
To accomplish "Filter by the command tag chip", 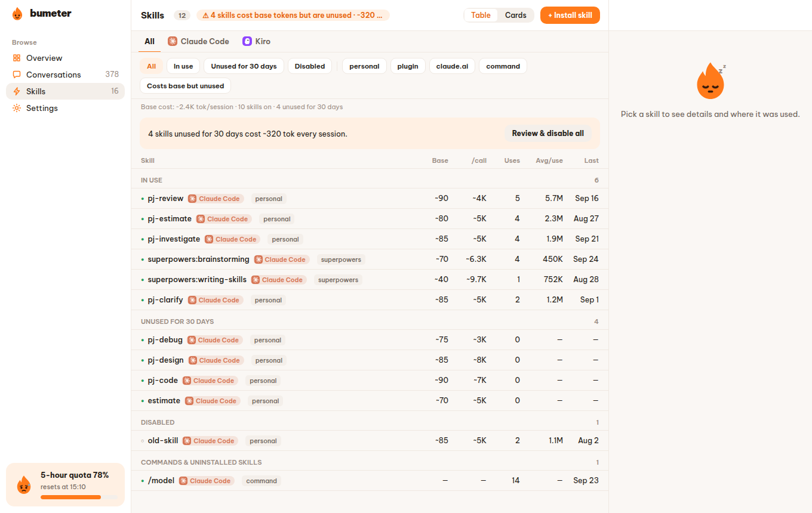I will click(503, 66).
